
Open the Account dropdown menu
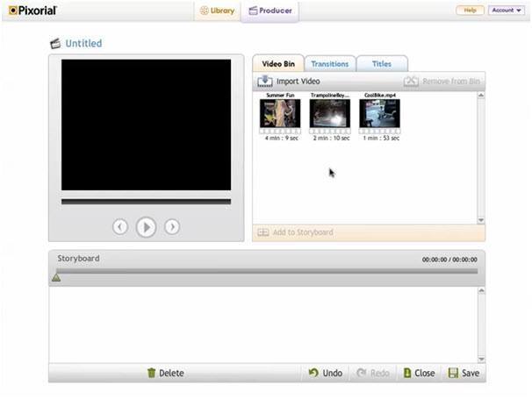[507, 11]
